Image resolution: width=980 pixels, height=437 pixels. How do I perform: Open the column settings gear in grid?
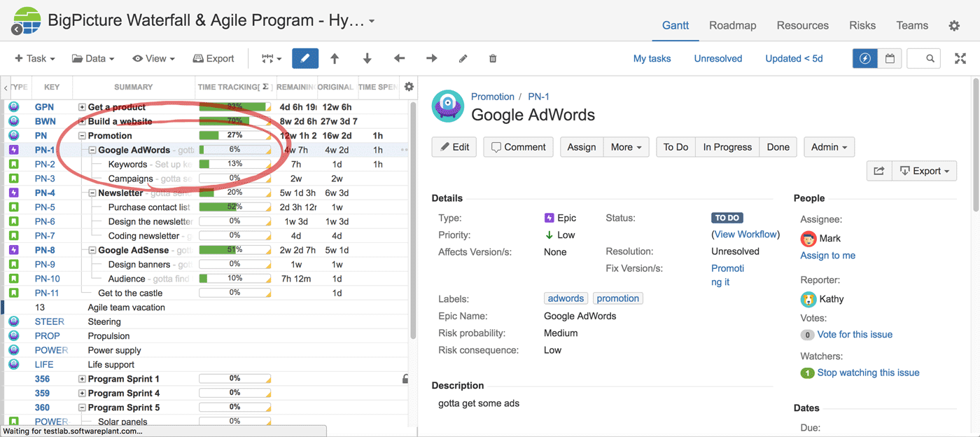[x=409, y=87]
